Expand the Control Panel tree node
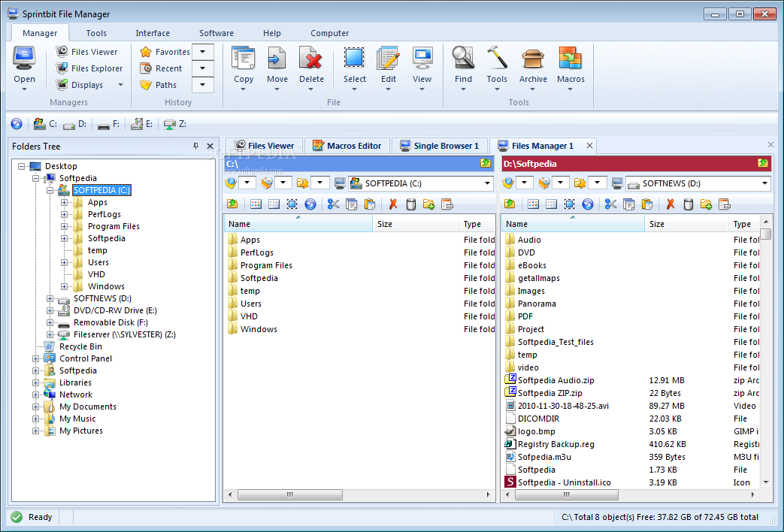 coord(35,358)
